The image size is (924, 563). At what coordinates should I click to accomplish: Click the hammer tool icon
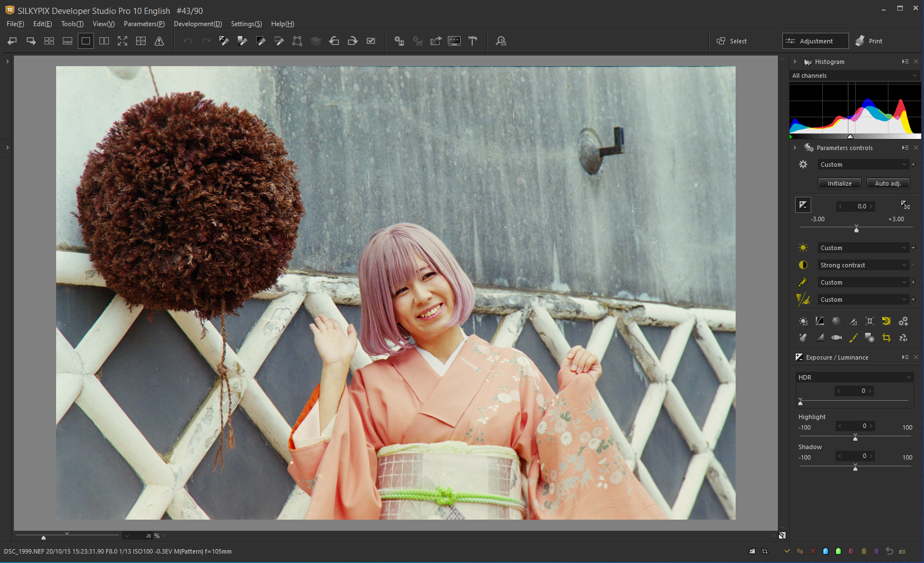pos(473,41)
